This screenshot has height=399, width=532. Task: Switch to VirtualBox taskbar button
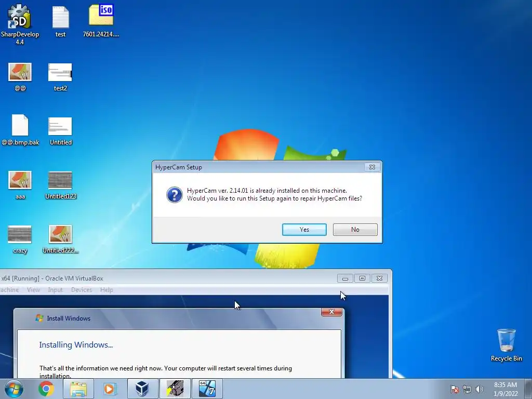[x=142, y=389]
